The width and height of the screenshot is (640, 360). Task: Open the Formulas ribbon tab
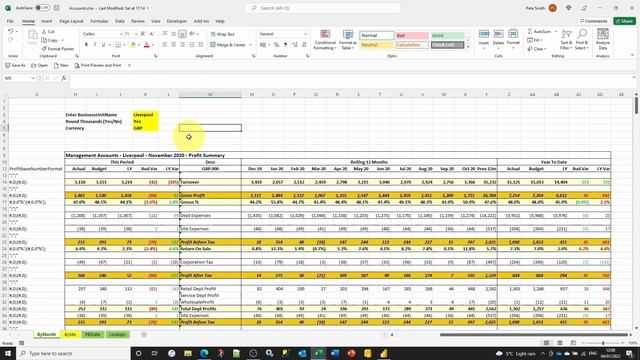99,21
